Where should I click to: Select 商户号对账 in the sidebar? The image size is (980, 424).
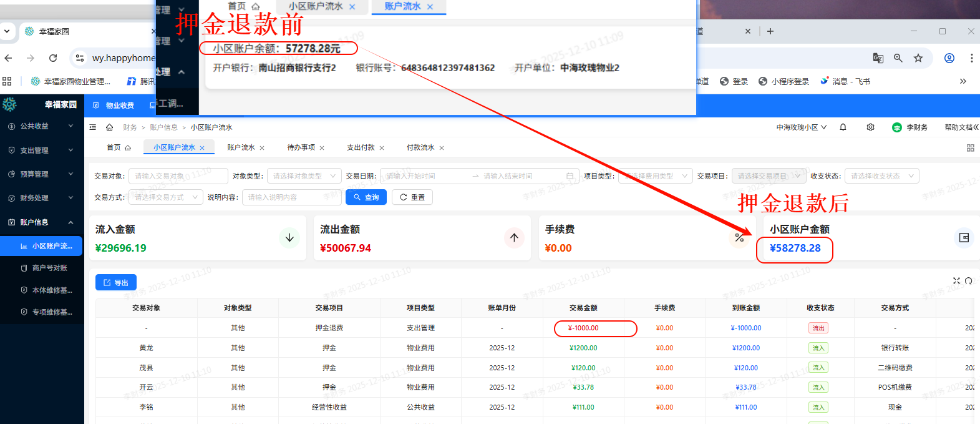coord(49,268)
